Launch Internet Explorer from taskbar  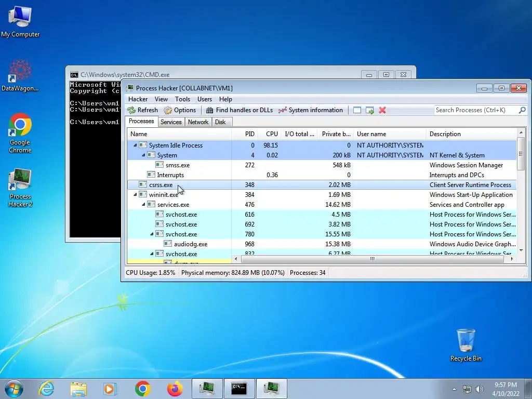point(46,389)
